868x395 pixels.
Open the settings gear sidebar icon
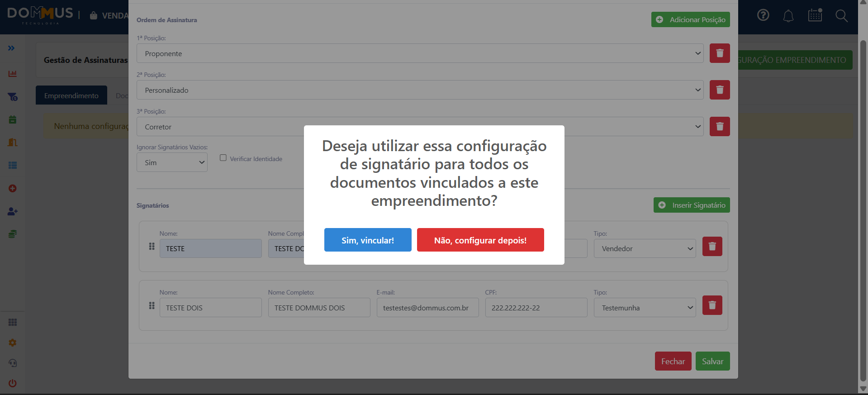(13, 343)
